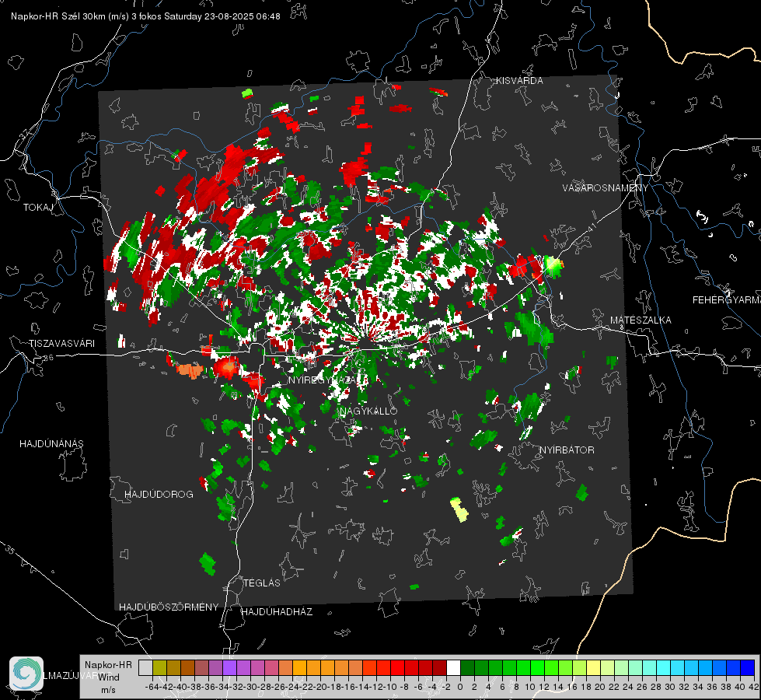Click the radar title text with date 23-08-2025

coord(145,16)
